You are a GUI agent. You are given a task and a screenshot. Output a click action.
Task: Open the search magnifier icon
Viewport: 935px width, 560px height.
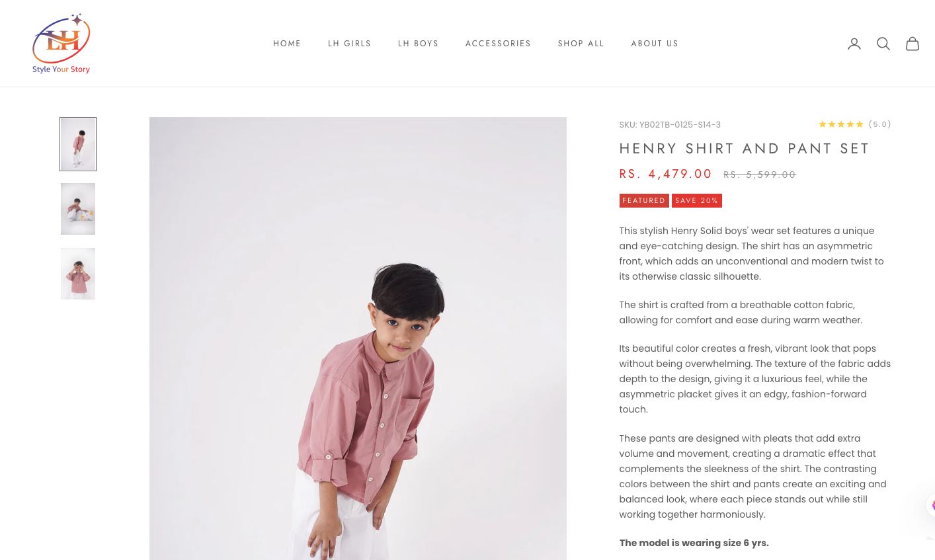883,44
